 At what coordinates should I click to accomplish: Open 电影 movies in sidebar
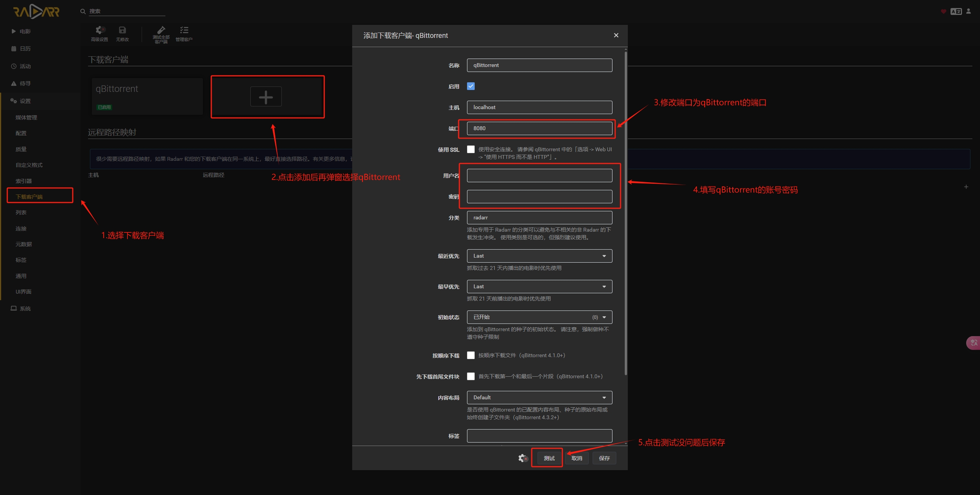40,31
